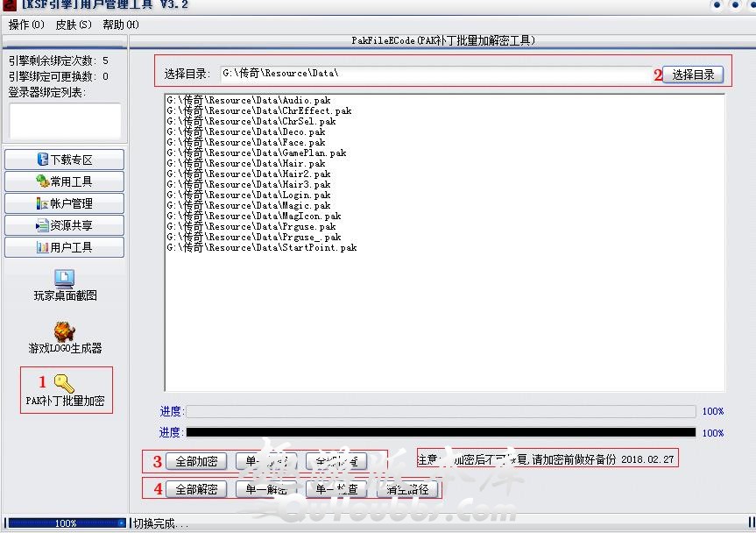Open the 帮助(H) menu
Viewport: 756px width, 533px height.
[x=120, y=25]
